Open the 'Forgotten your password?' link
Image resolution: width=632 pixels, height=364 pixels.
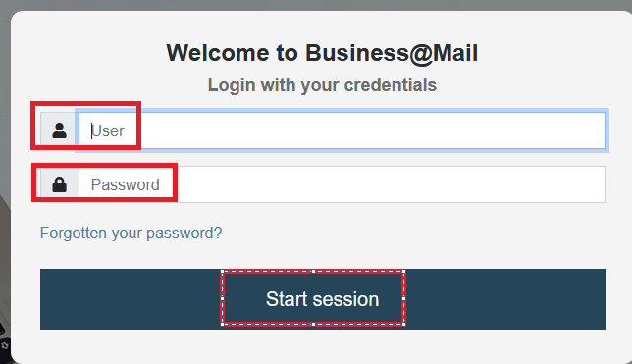click(x=131, y=233)
